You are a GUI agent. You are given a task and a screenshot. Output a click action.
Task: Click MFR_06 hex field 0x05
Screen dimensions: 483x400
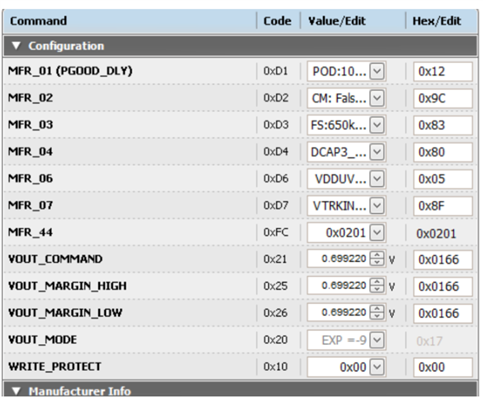pyautogui.click(x=443, y=179)
